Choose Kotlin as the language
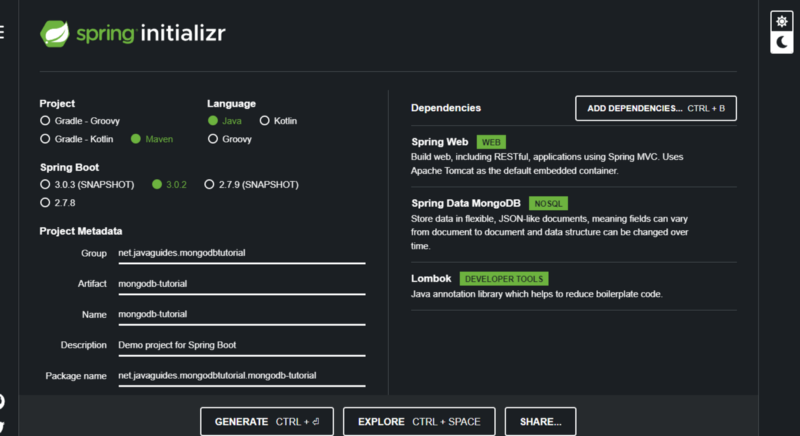 [278, 121]
